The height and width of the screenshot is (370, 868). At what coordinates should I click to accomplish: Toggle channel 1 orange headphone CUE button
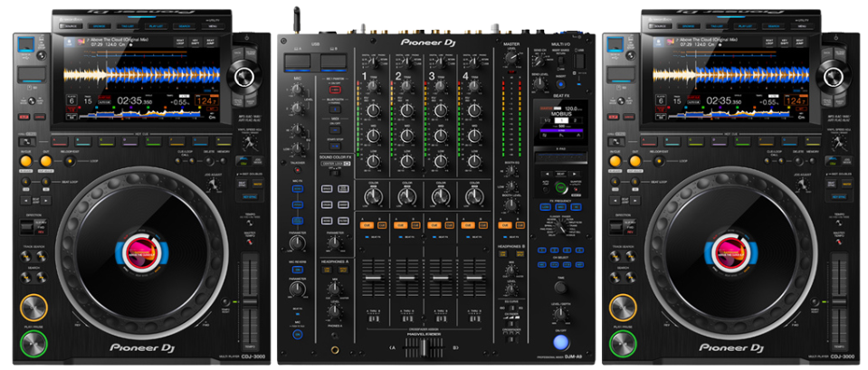367,224
